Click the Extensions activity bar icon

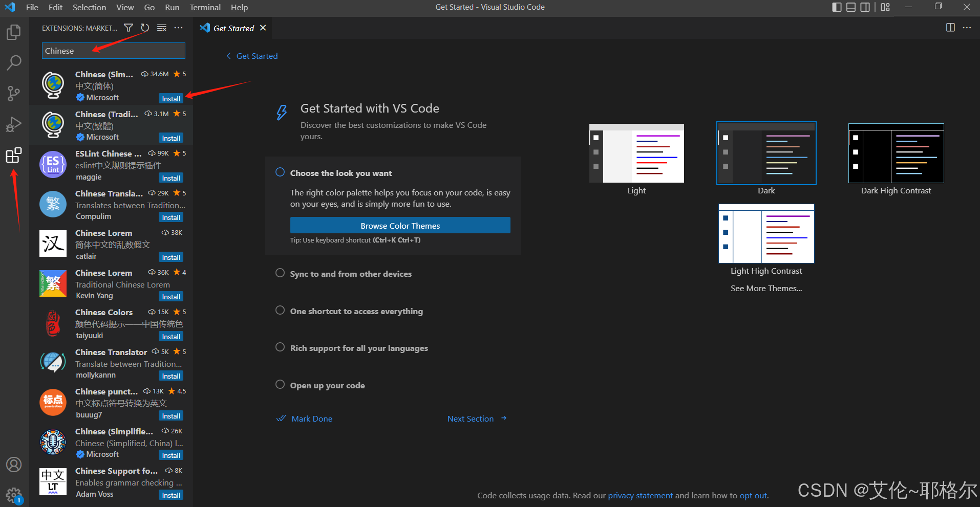click(x=14, y=155)
